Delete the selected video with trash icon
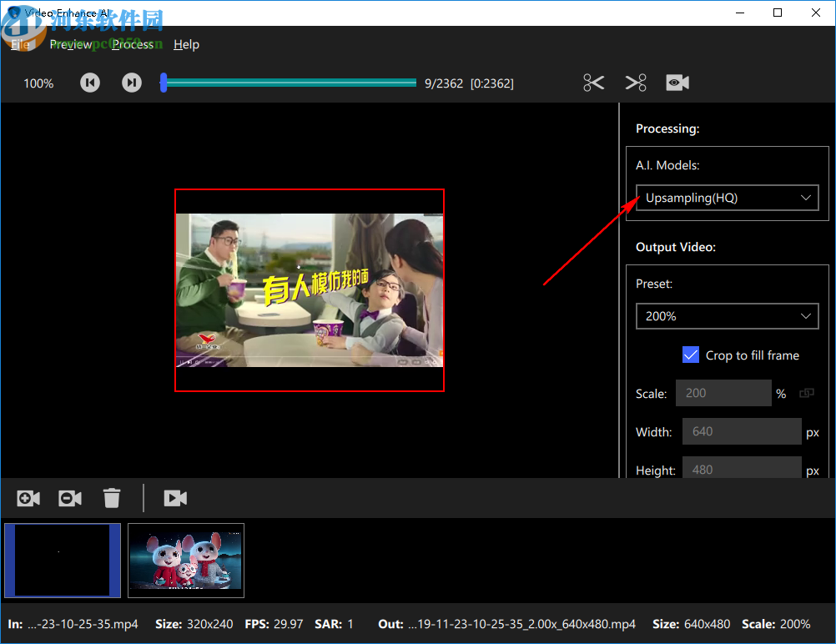836x644 pixels. pos(112,497)
